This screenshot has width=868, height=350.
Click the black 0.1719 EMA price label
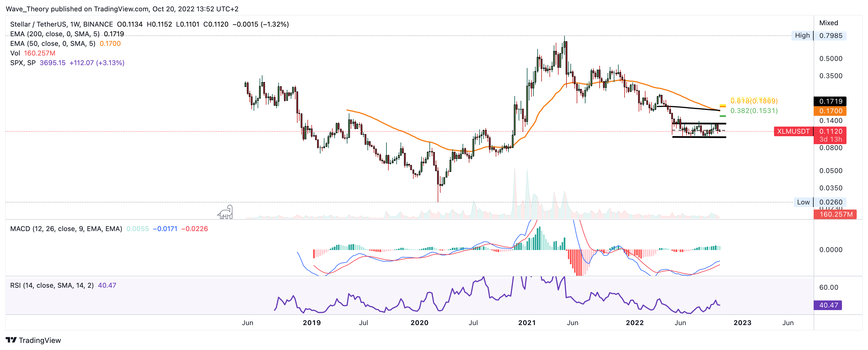click(x=830, y=101)
